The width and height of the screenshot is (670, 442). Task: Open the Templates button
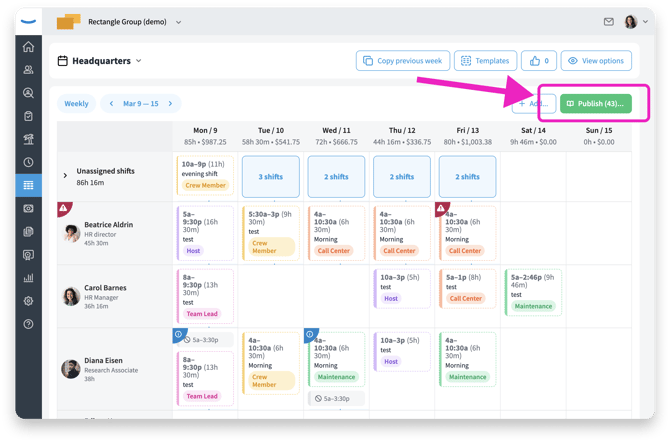click(484, 61)
